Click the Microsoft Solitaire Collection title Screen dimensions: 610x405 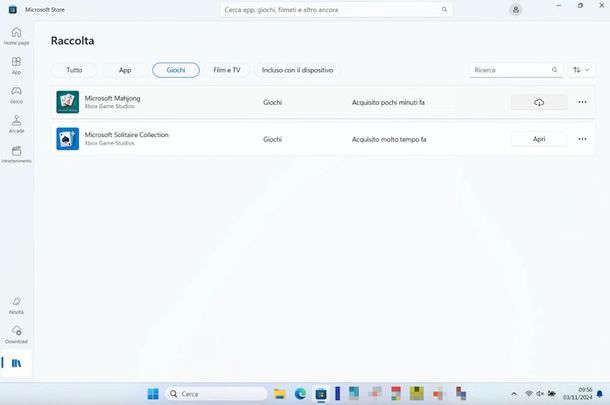coord(126,135)
